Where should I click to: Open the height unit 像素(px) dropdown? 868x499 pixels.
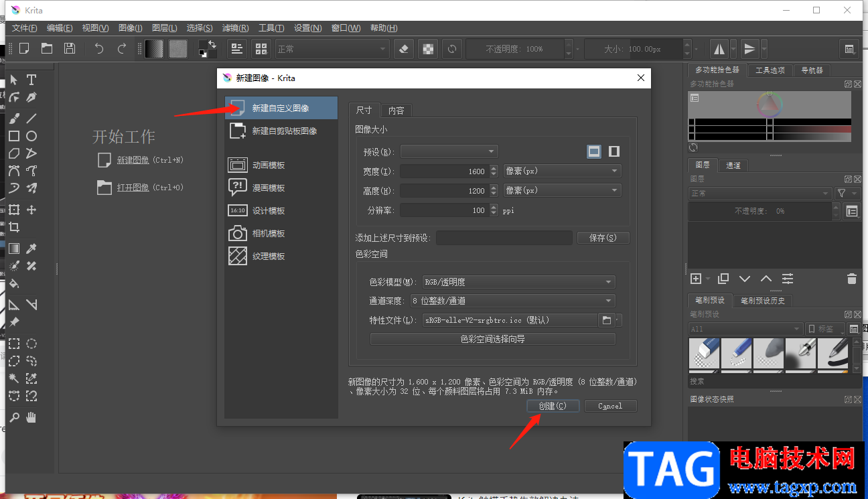[x=563, y=191]
